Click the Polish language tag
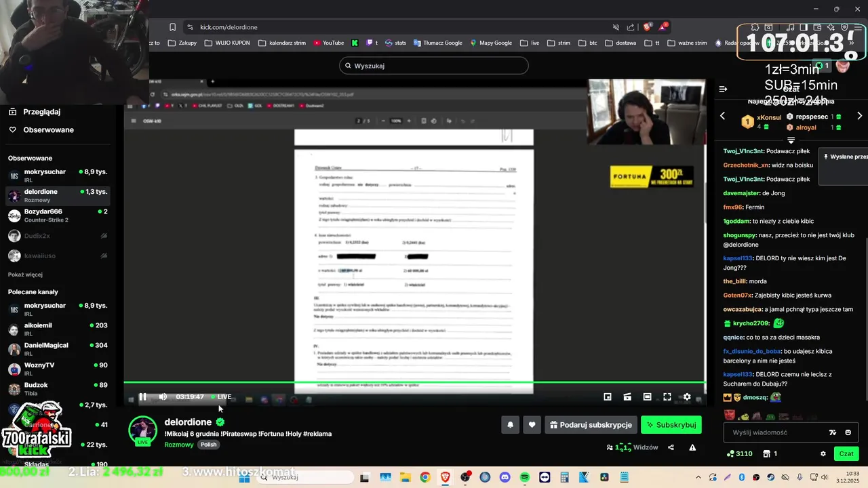The image size is (868, 488). (208, 445)
